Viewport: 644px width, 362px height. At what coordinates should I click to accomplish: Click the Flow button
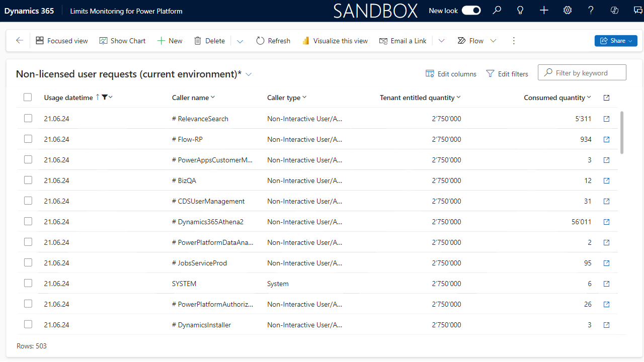[470, 41]
